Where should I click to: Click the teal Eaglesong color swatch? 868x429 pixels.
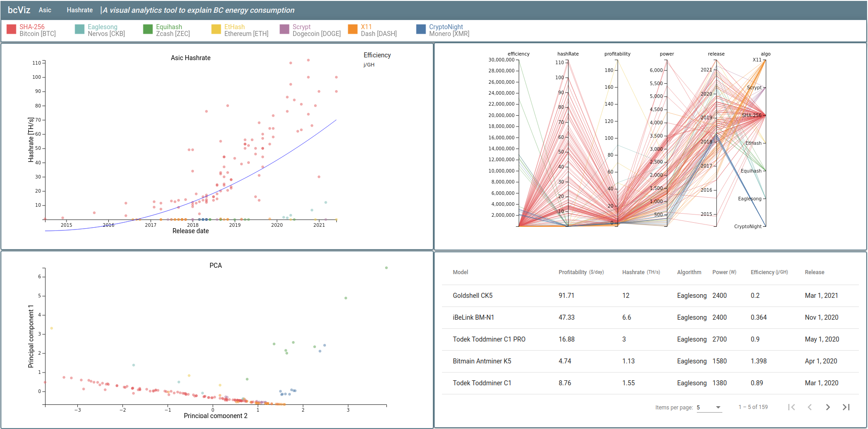pyautogui.click(x=80, y=29)
